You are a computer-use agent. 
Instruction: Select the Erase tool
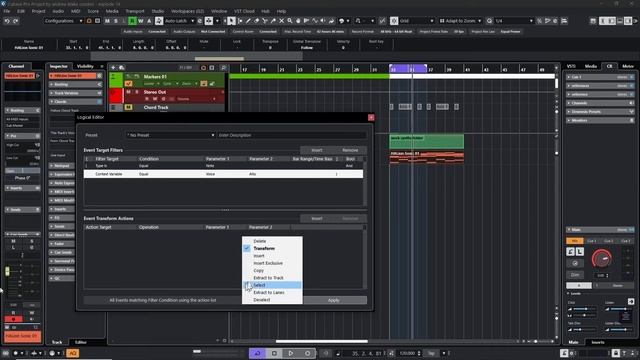tap(256, 21)
